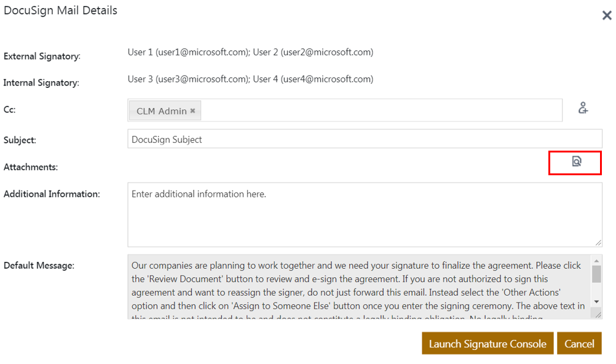This screenshot has height=364, width=616.
Task: Open the attachments preview icon
Action: (x=576, y=162)
